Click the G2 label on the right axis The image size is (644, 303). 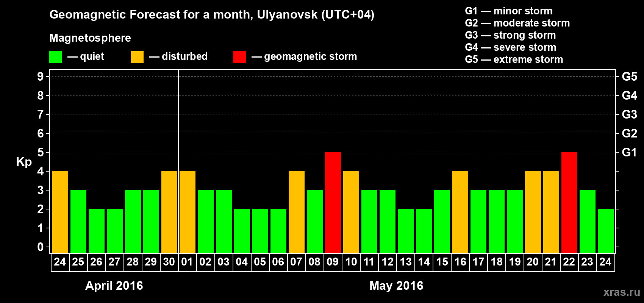click(x=630, y=133)
